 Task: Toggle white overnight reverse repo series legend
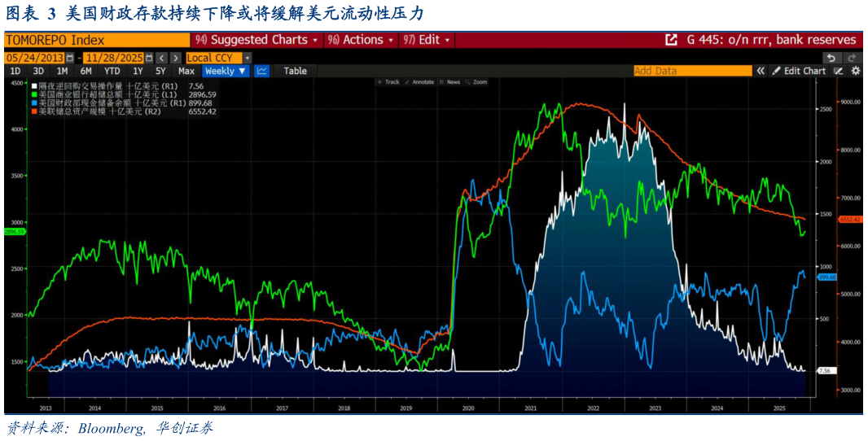coord(34,85)
